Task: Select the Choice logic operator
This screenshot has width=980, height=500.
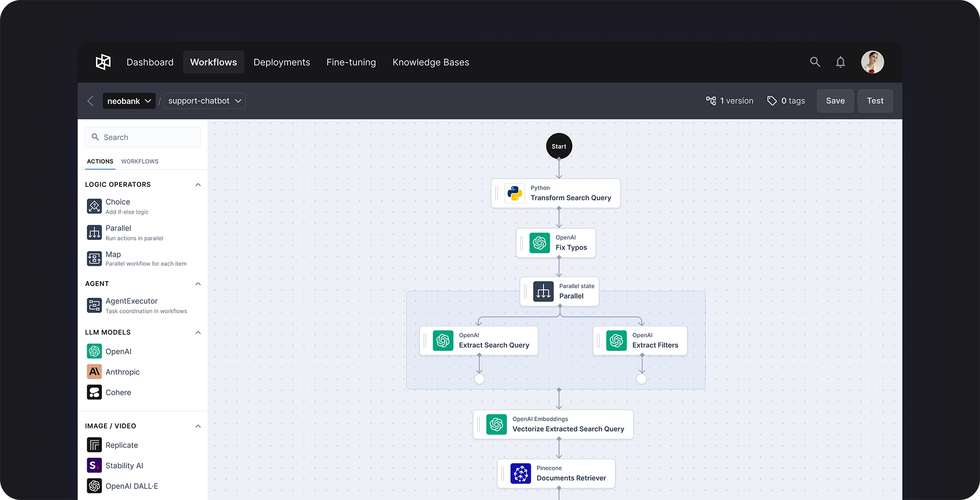Action: pos(94,206)
